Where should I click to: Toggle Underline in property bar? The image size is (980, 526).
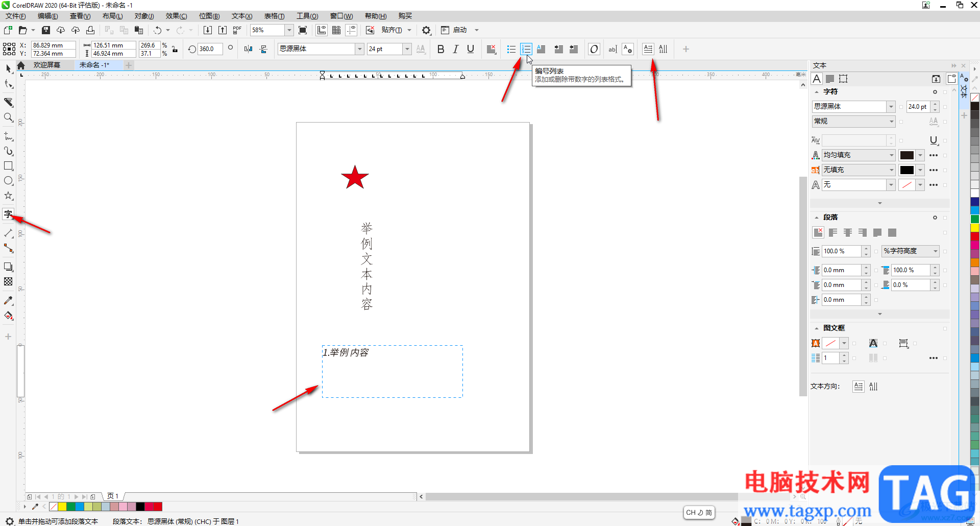point(471,49)
